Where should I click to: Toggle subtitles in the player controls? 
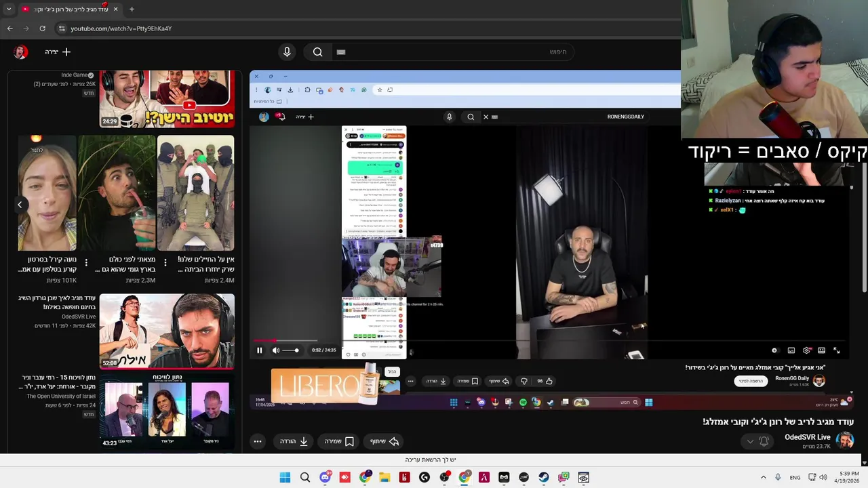pos(791,350)
